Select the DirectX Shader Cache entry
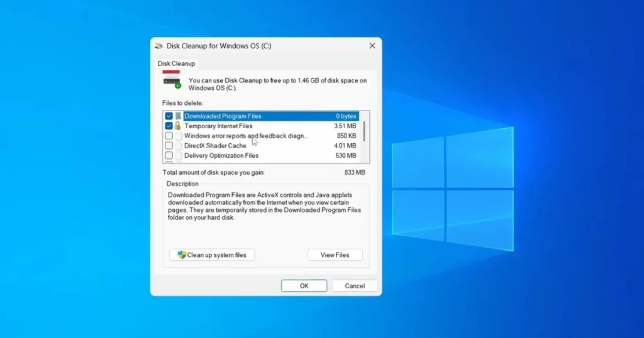The height and width of the screenshot is (338, 644). (261, 146)
